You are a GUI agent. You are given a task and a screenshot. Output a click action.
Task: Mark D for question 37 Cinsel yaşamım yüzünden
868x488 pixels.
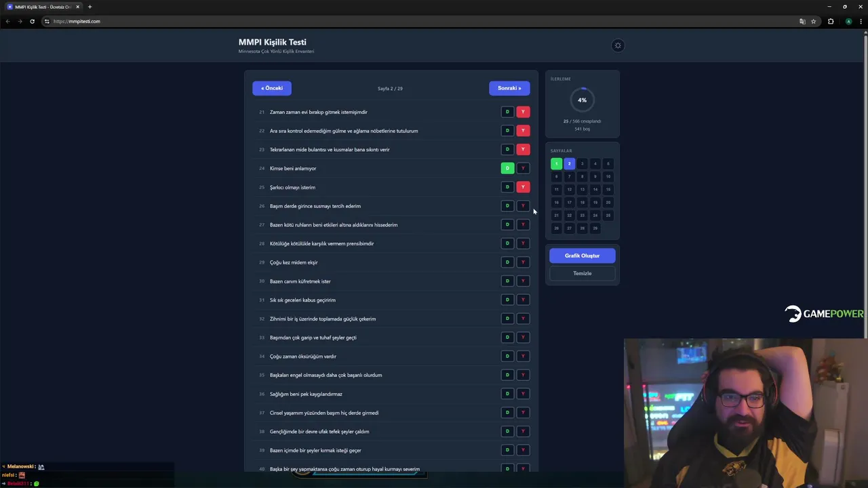pyautogui.click(x=507, y=413)
